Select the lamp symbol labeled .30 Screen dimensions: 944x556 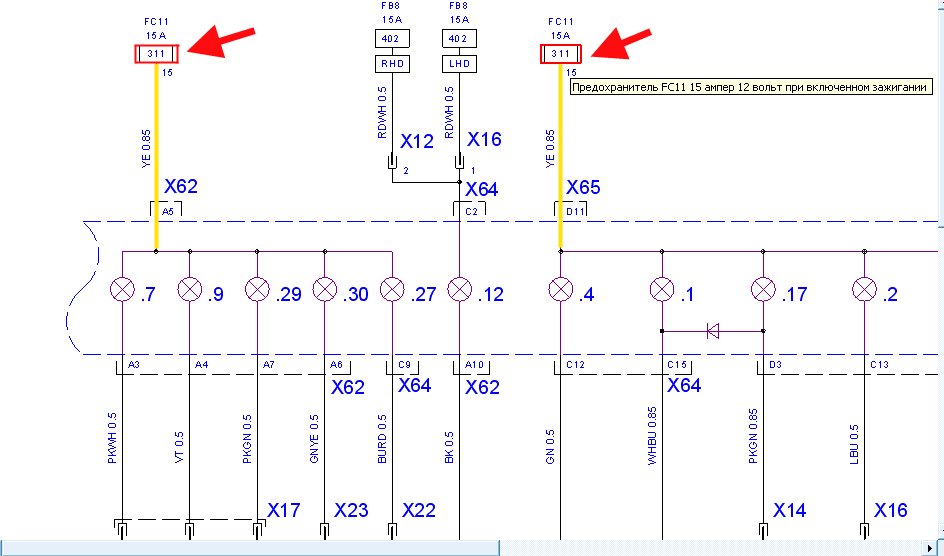[325, 290]
